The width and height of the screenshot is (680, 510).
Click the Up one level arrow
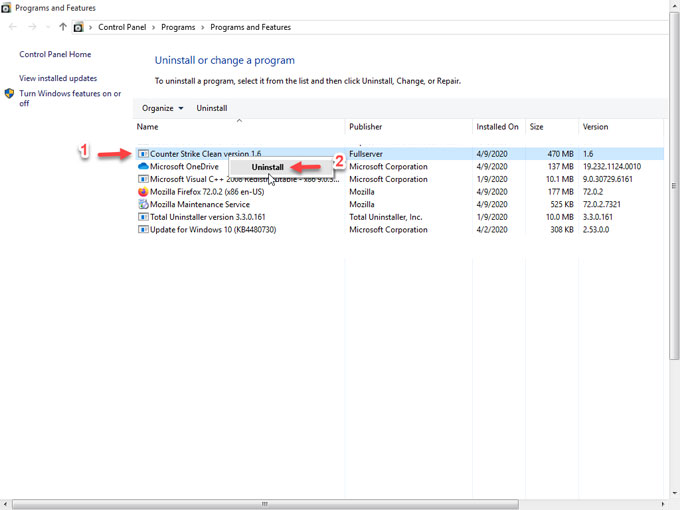point(63,27)
